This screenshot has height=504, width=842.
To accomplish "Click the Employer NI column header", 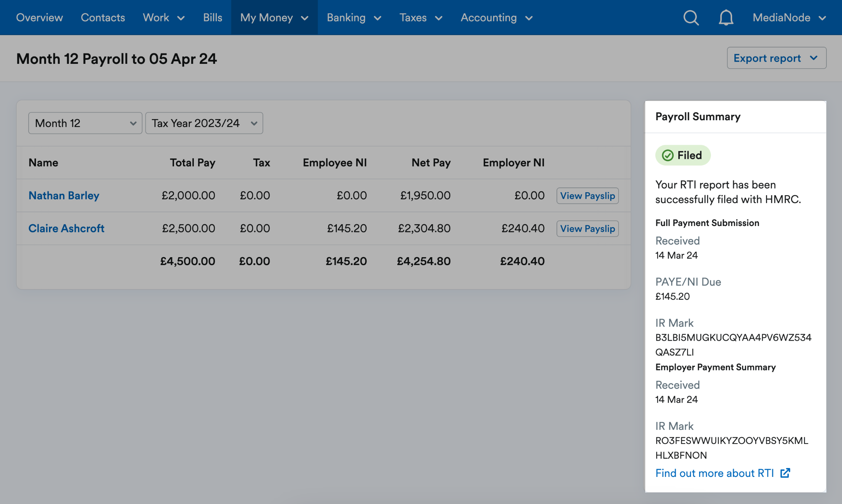I will coord(513,163).
